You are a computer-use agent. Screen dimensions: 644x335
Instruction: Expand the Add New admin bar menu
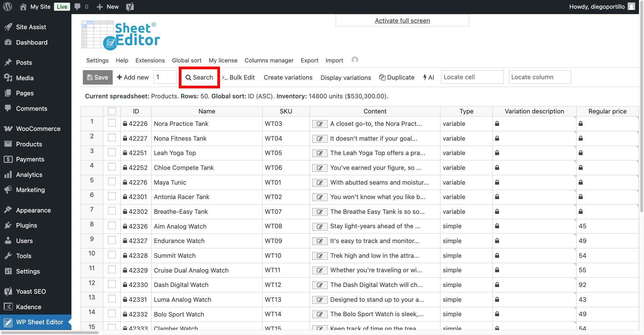(108, 7)
